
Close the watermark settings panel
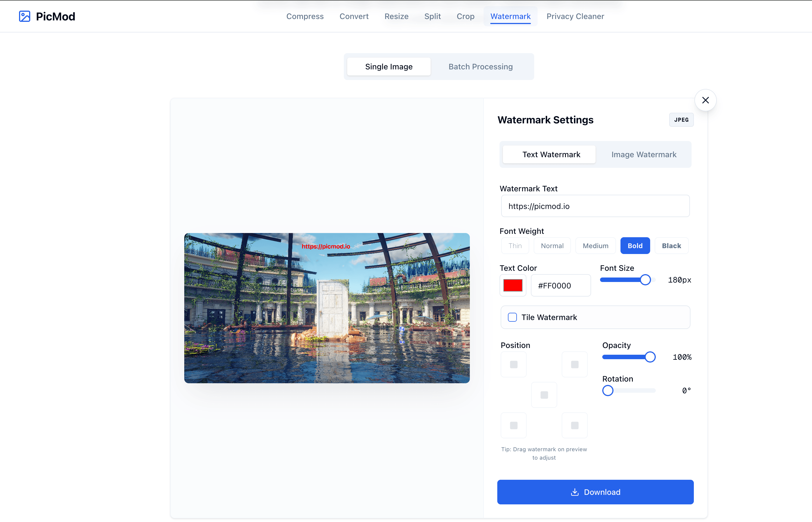click(x=705, y=100)
